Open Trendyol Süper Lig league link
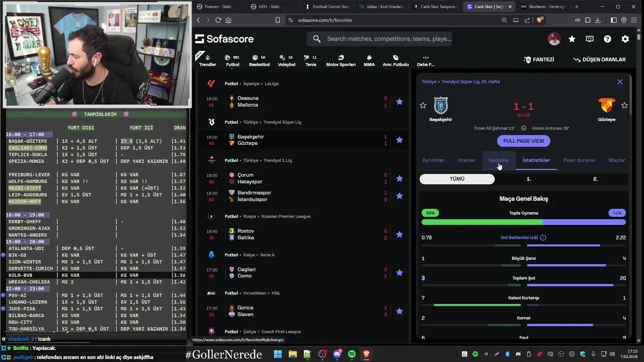The height and width of the screenshot is (362, 644). (282, 122)
